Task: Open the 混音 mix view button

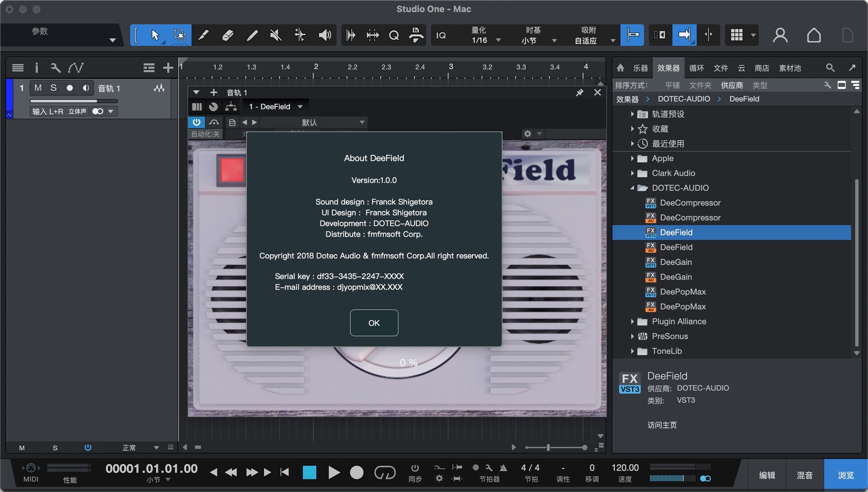Action: point(805,475)
